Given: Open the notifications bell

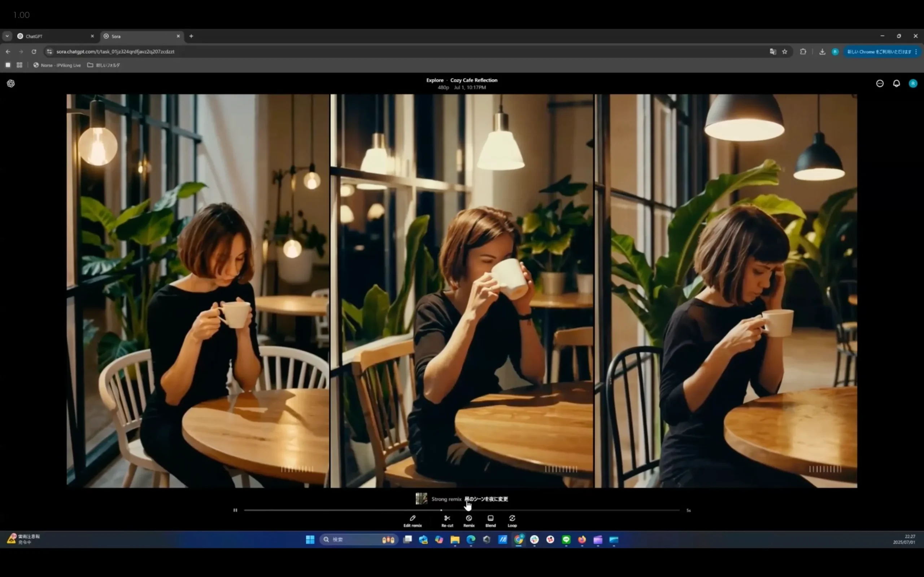Looking at the screenshot, I should (x=896, y=84).
